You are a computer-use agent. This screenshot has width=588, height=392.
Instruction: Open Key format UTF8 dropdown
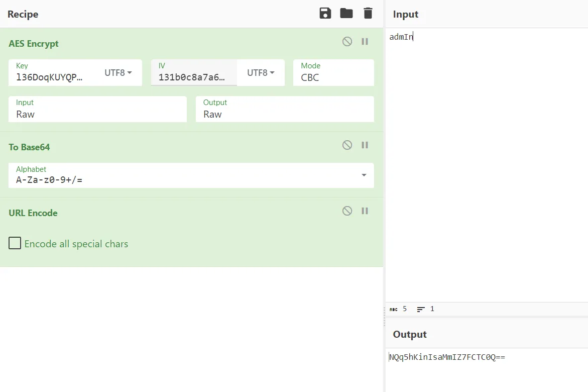pyautogui.click(x=119, y=73)
